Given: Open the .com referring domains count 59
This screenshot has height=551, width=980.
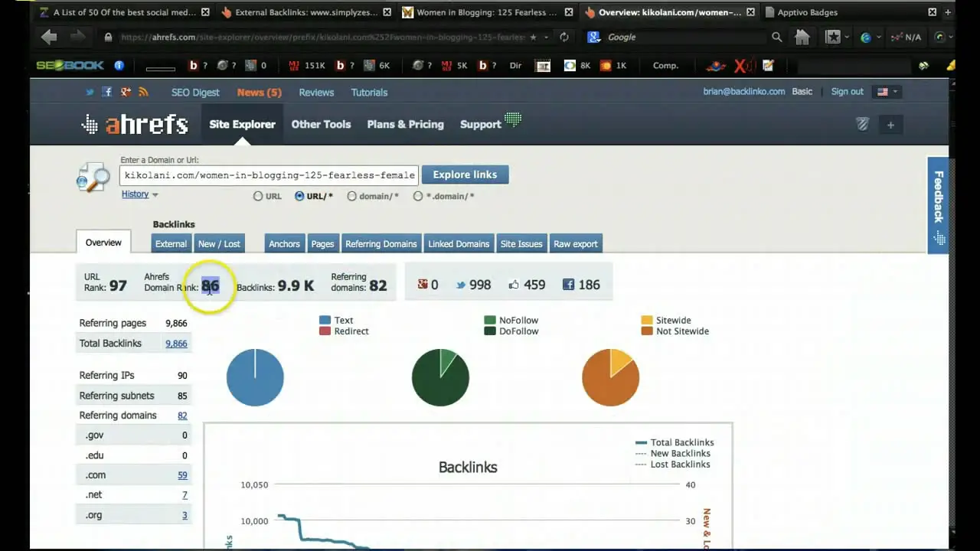Looking at the screenshot, I should pos(182,475).
